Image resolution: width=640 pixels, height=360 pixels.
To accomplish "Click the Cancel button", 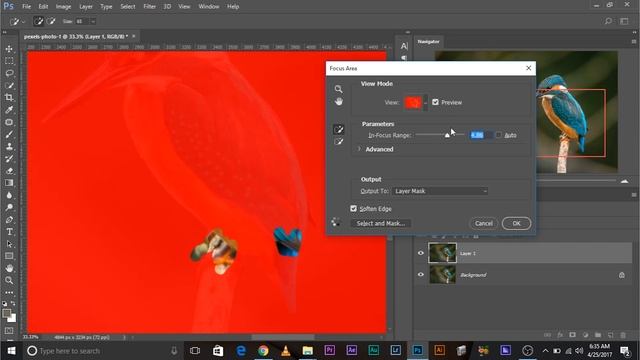I will (x=484, y=223).
